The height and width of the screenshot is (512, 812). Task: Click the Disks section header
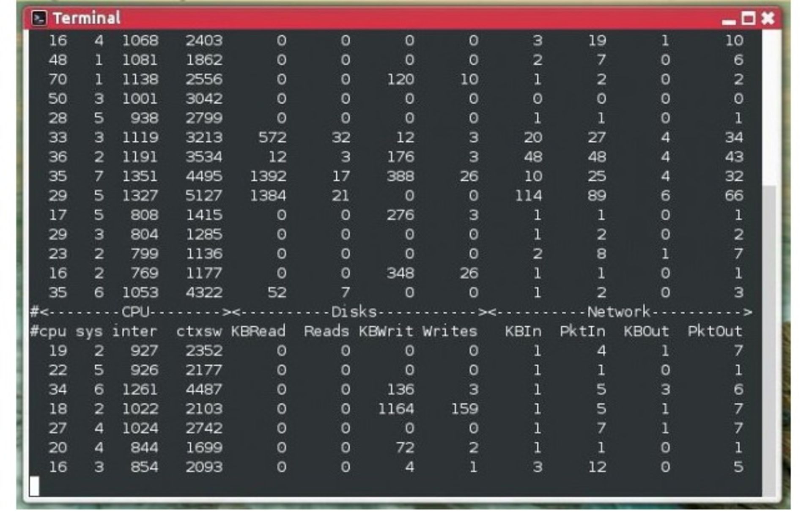point(354,312)
